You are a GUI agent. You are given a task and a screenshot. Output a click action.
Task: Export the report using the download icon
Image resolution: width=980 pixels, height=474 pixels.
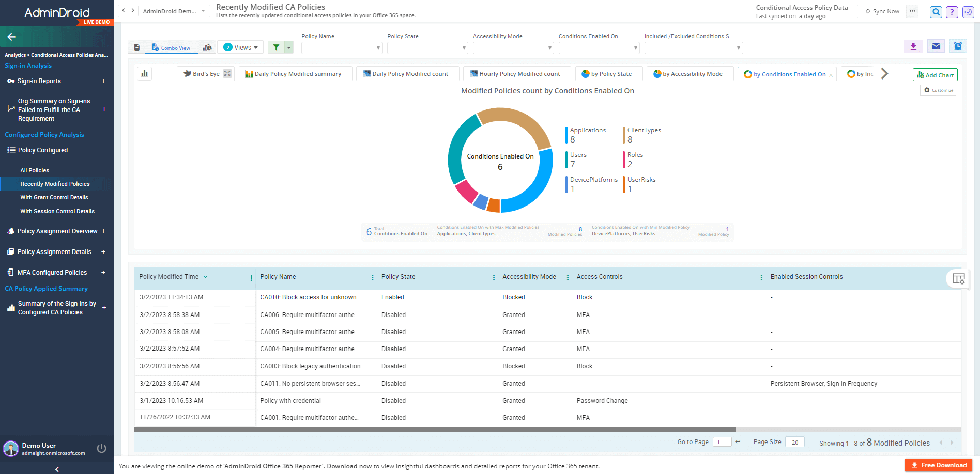click(x=913, y=46)
